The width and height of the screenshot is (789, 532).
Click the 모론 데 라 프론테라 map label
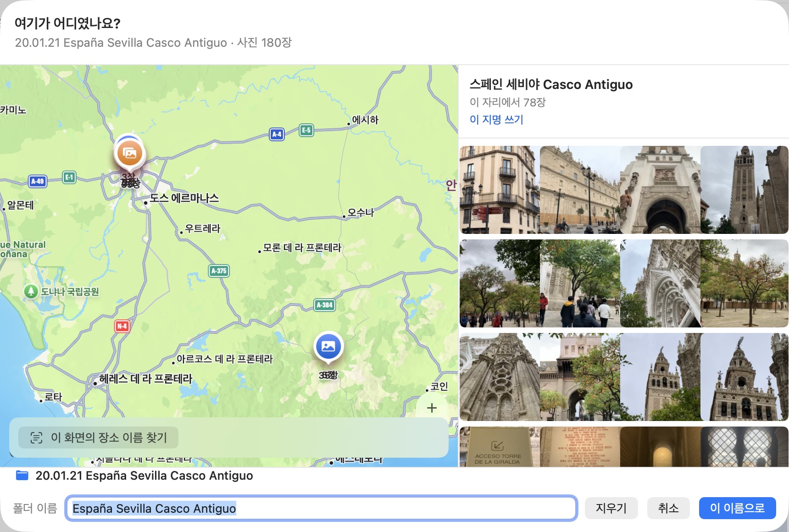302,248
